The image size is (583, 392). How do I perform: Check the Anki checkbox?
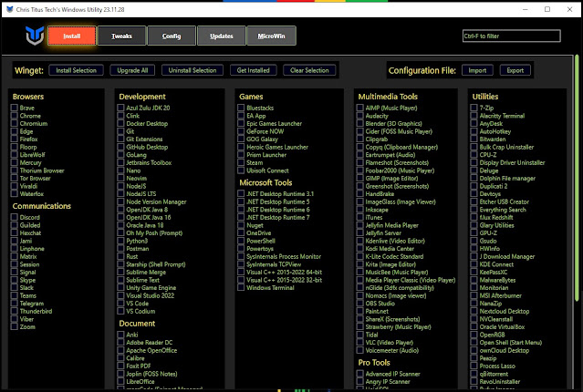point(120,335)
